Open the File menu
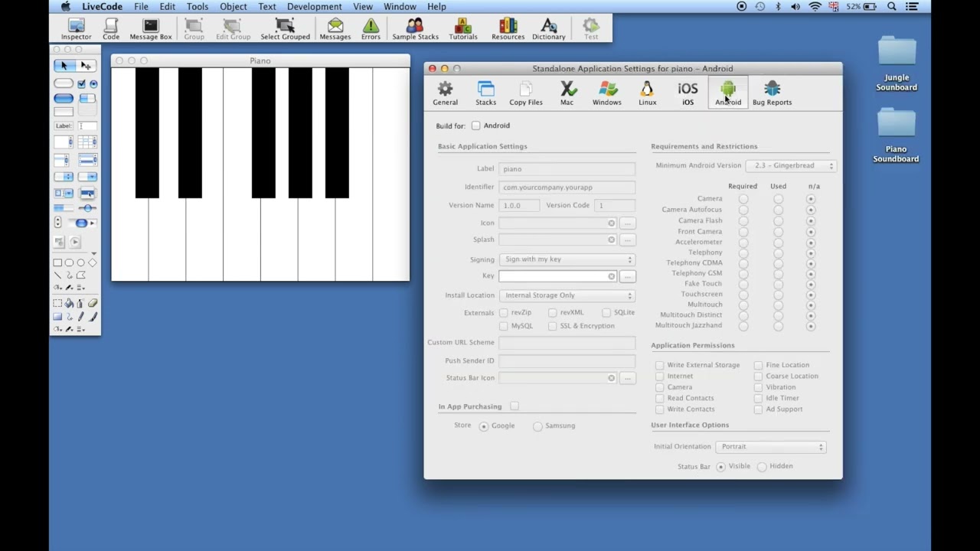This screenshot has width=980, height=551. 141,7
